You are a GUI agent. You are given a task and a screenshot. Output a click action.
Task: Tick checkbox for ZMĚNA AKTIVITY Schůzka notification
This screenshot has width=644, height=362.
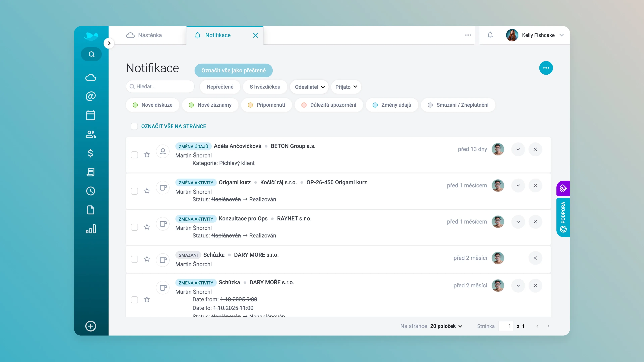(x=135, y=300)
